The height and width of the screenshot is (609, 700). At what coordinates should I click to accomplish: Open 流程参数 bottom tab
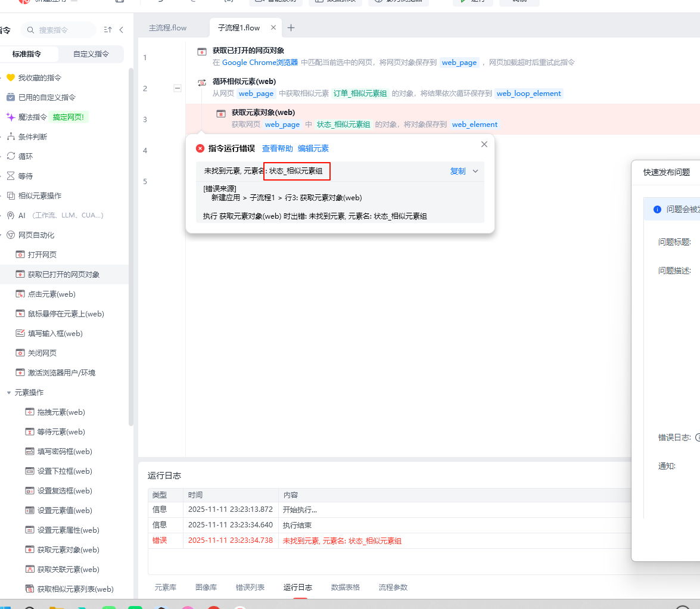point(393,588)
